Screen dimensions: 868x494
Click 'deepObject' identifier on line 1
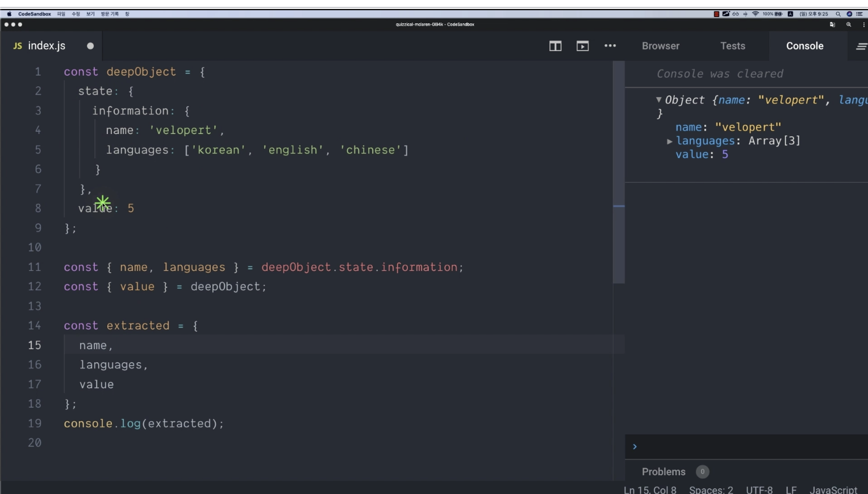(x=141, y=72)
